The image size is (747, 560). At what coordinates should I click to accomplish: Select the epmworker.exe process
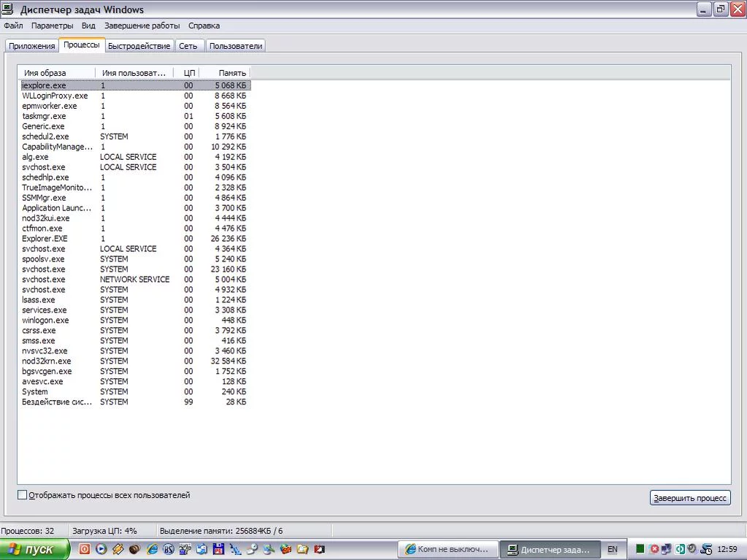tap(135, 106)
